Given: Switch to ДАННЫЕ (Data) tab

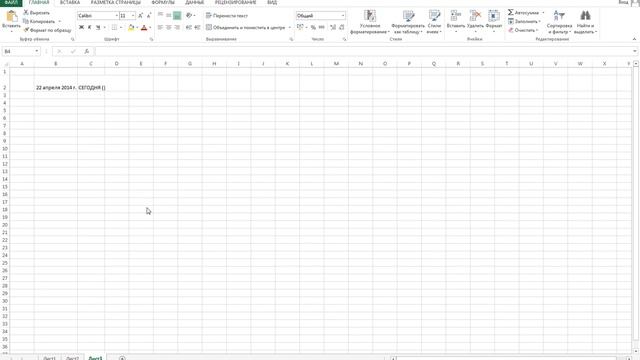Looking at the screenshot, I should pos(194,2).
